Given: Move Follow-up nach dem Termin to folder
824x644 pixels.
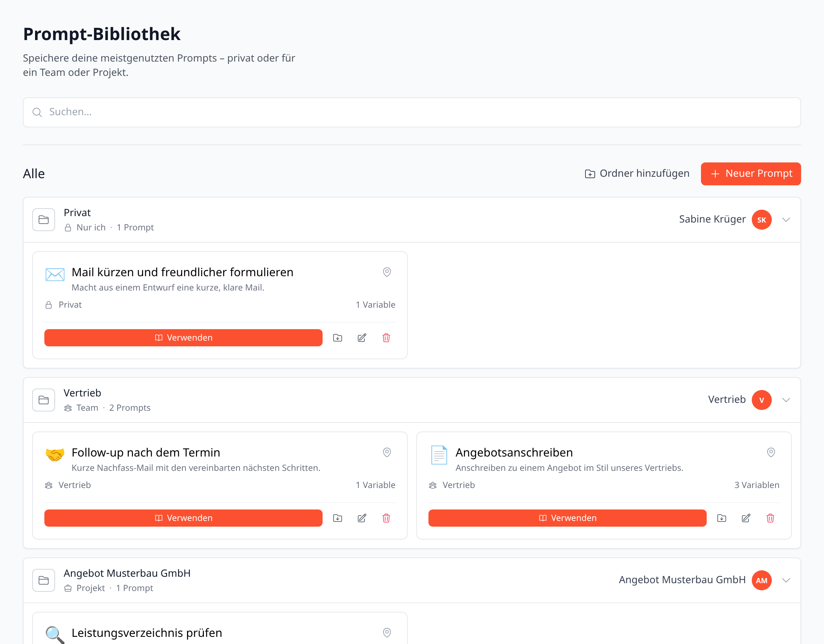Looking at the screenshot, I should (x=338, y=518).
